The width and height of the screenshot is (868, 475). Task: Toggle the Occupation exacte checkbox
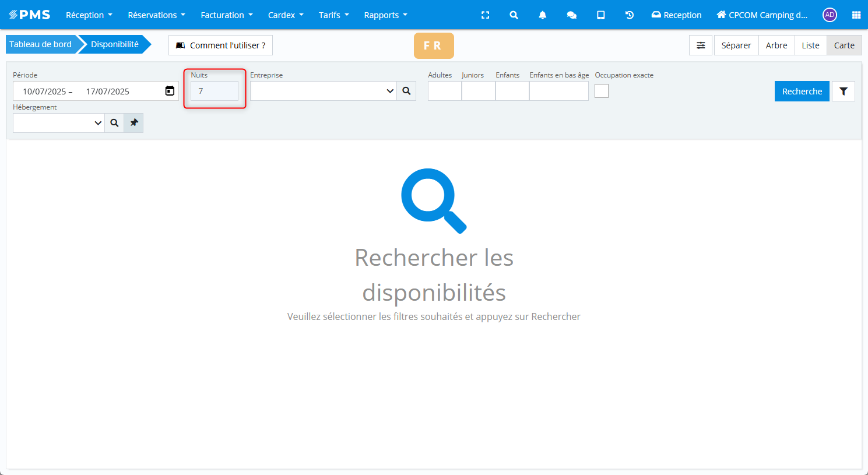point(602,91)
